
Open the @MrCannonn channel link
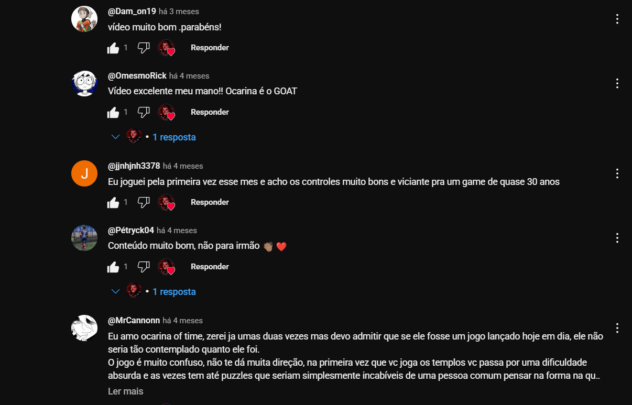[134, 320]
